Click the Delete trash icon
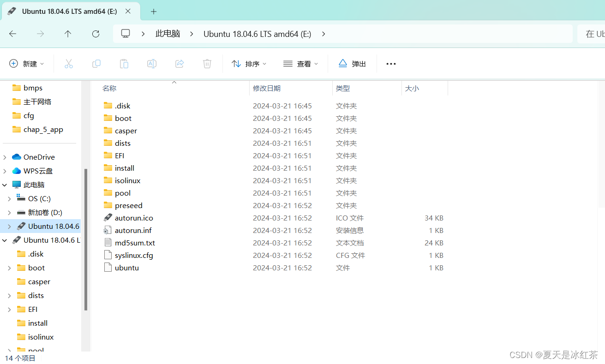The width and height of the screenshot is (605, 364). (207, 64)
